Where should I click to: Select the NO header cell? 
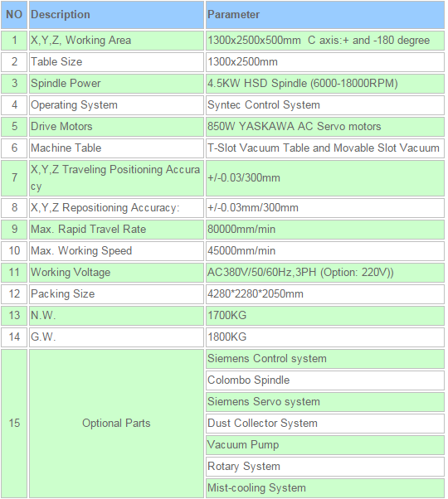pos(14,15)
